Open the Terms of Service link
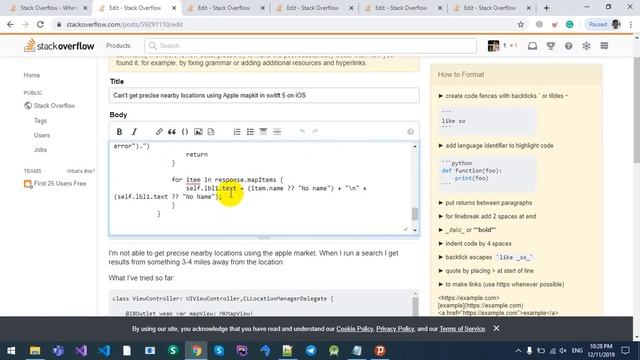The height and width of the screenshot is (360, 640). coord(462,329)
